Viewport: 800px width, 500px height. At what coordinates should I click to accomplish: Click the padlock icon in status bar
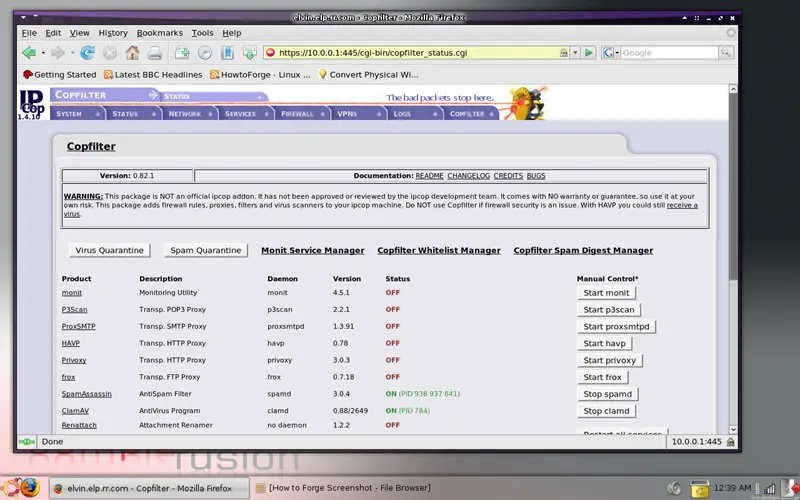coord(731,442)
